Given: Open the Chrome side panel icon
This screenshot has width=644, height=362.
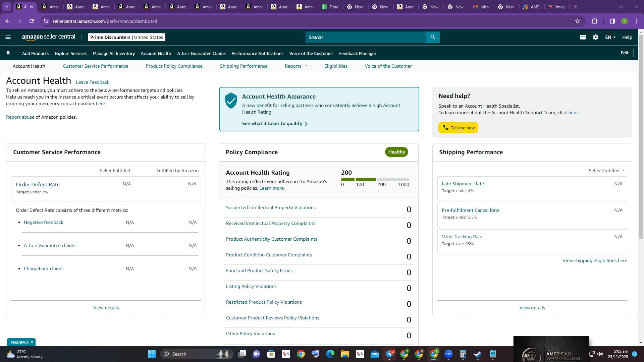Looking at the screenshot, I should point(612,21).
